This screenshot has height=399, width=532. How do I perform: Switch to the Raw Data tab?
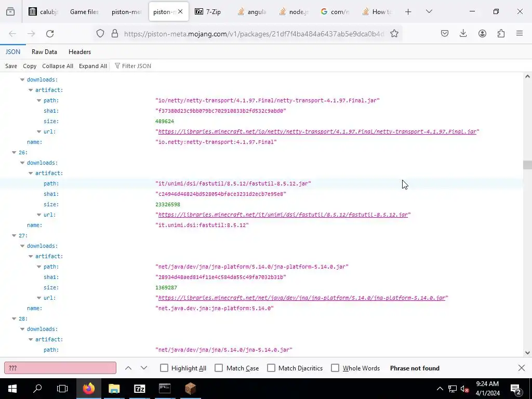[44, 52]
